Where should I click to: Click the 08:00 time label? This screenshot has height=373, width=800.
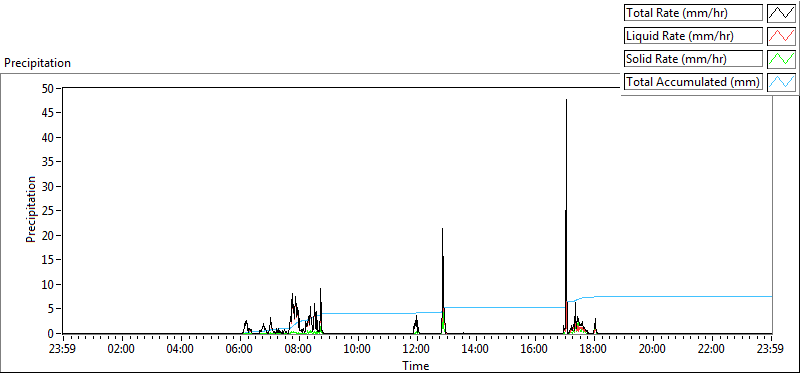click(299, 349)
